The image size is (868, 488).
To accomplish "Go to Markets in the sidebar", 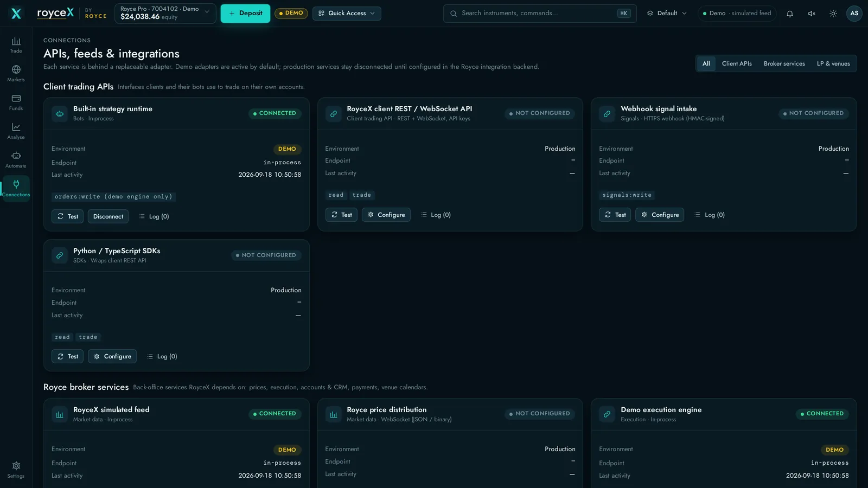I will [x=16, y=73].
